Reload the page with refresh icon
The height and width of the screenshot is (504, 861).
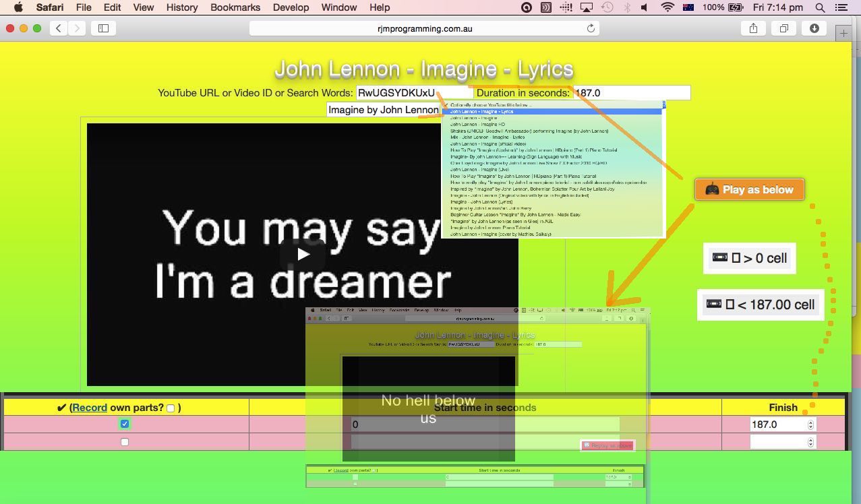click(x=591, y=28)
